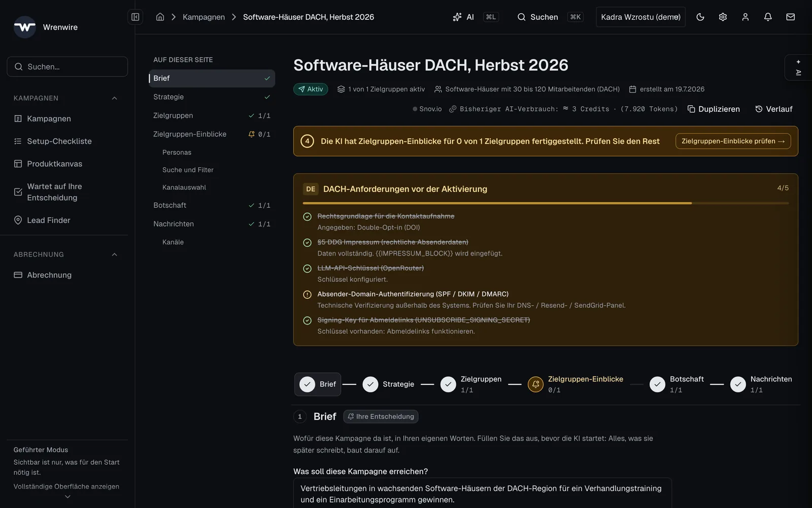The image size is (812, 508).
Task: Click Ihre Entscheidung badge next to Brief
Action: click(x=381, y=417)
